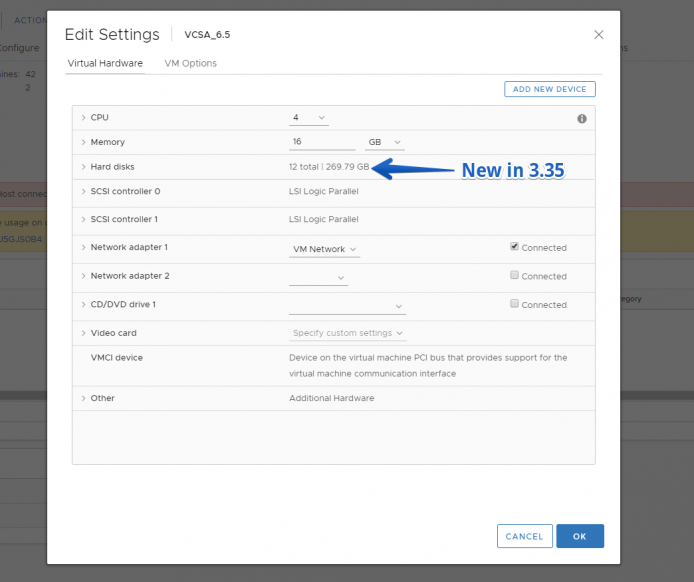Click the memory size input field

point(322,142)
